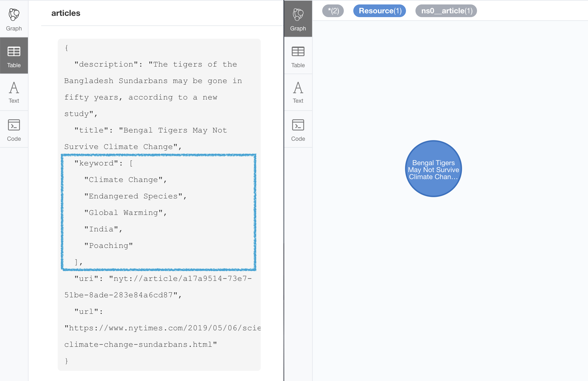588x381 pixels.
Task: Click the "fifty years, according to a new" line
Action: pyautogui.click(x=141, y=97)
